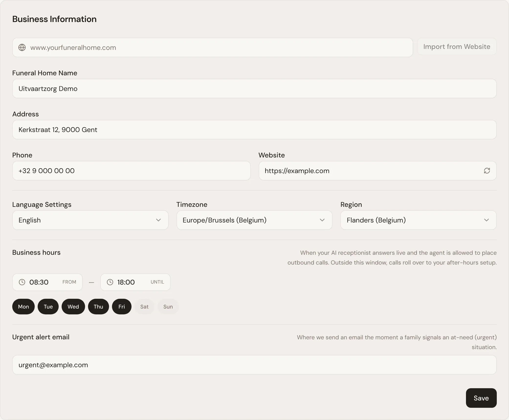Click the Business hours label

click(x=36, y=252)
